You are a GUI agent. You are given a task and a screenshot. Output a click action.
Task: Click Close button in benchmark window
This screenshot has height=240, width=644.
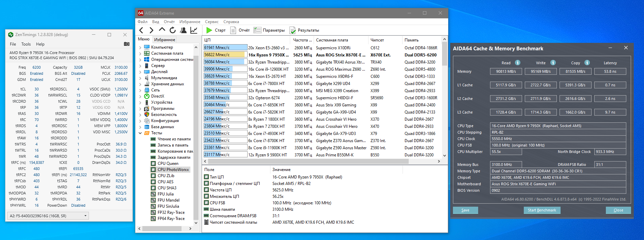(618, 210)
